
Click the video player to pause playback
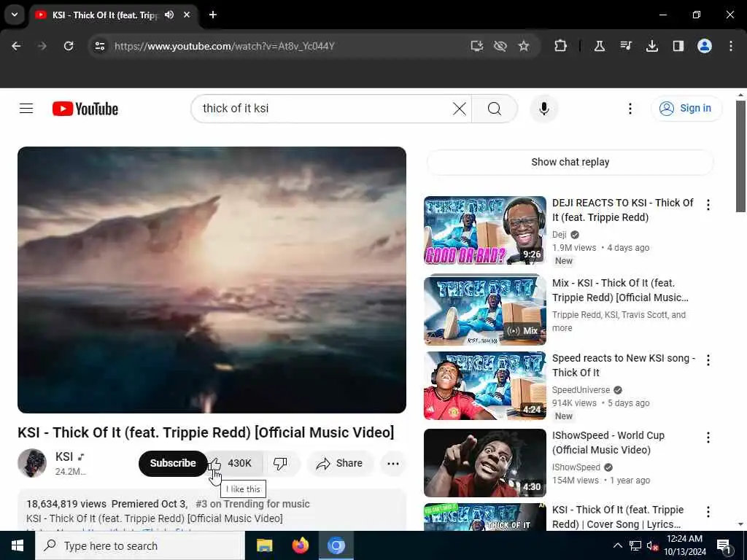tap(212, 280)
